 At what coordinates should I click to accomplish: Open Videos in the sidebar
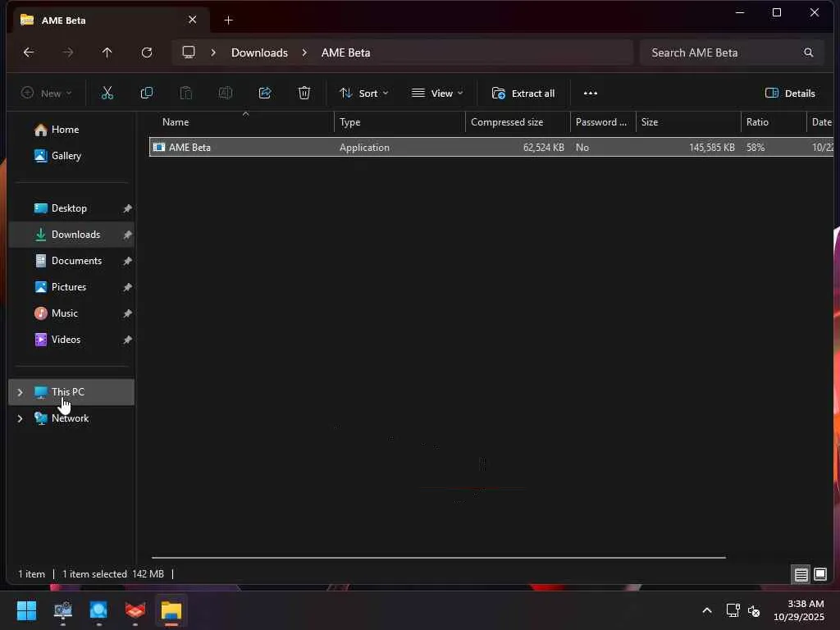71,340
